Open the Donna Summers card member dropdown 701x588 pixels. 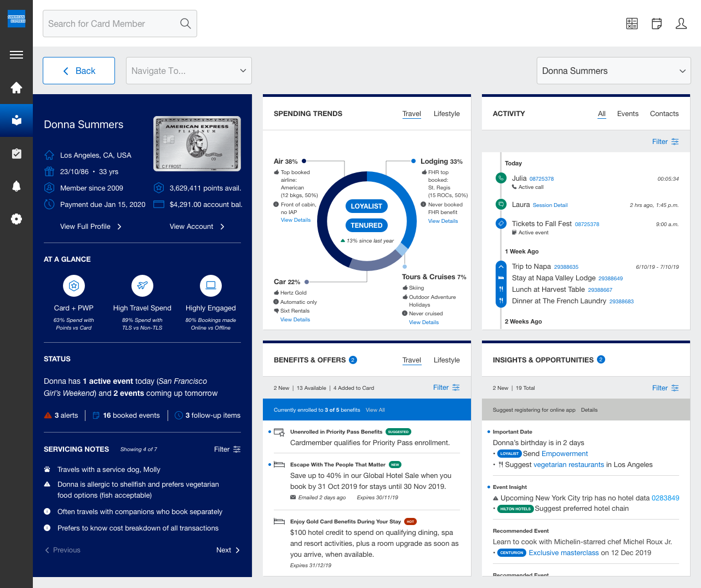[x=614, y=71]
